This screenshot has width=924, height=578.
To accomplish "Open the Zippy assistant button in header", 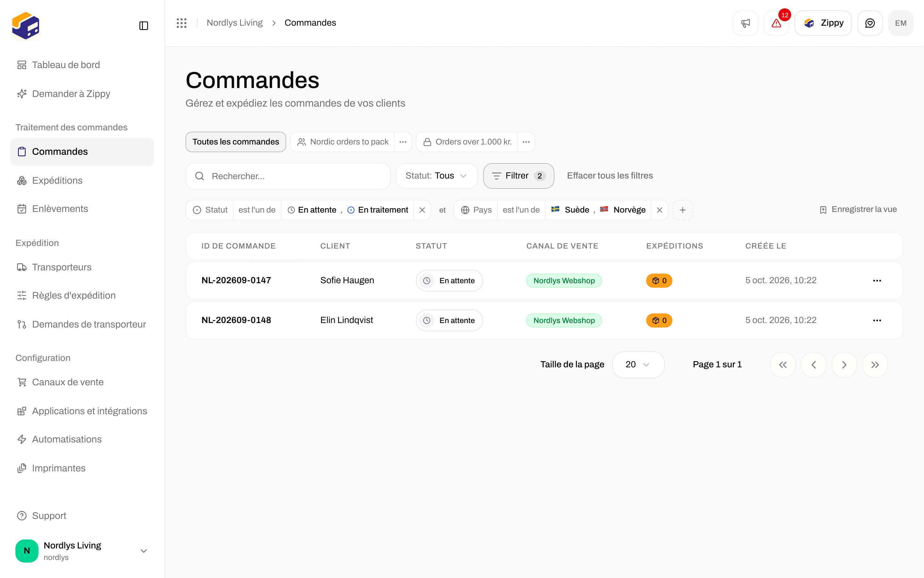I will pos(823,23).
